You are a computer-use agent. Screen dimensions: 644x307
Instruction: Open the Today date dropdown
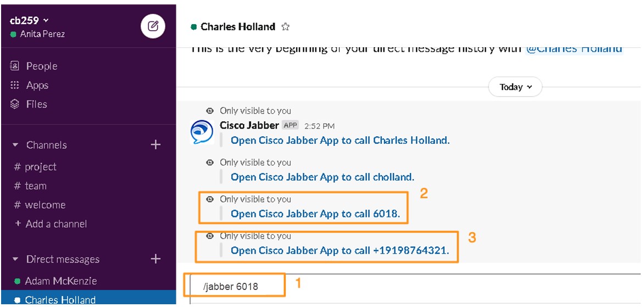point(515,87)
